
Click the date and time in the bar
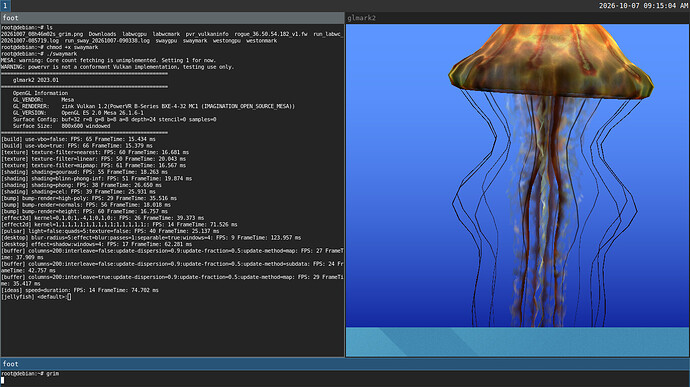[643, 6]
